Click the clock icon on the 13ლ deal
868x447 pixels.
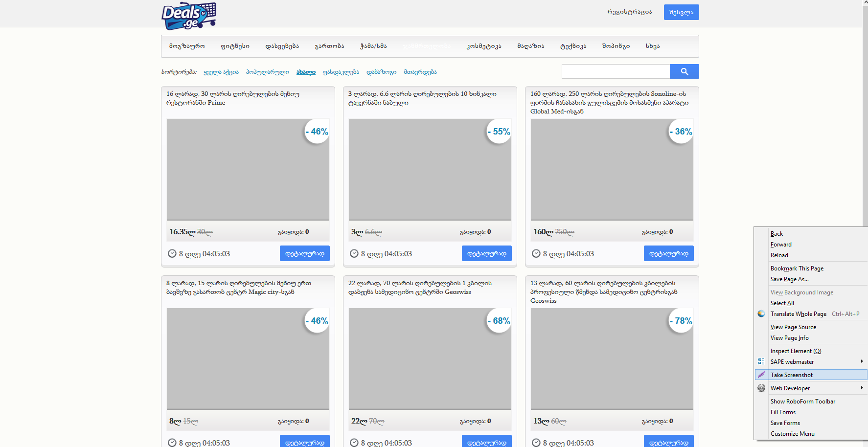coord(536,443)
